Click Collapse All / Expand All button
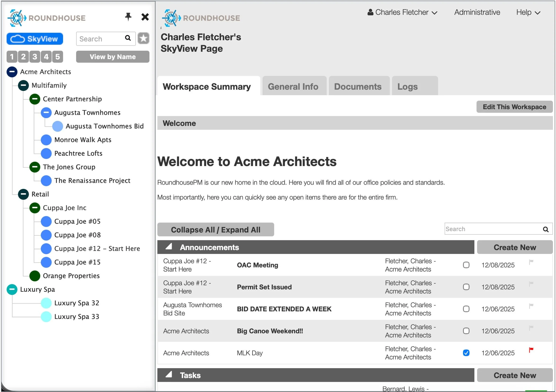 click(215, 229)
